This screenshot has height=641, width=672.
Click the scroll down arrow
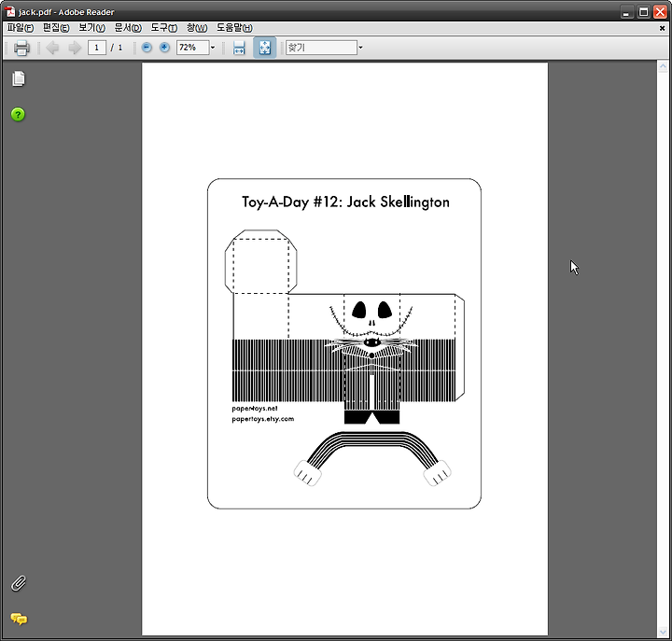(x=663, y=632)
